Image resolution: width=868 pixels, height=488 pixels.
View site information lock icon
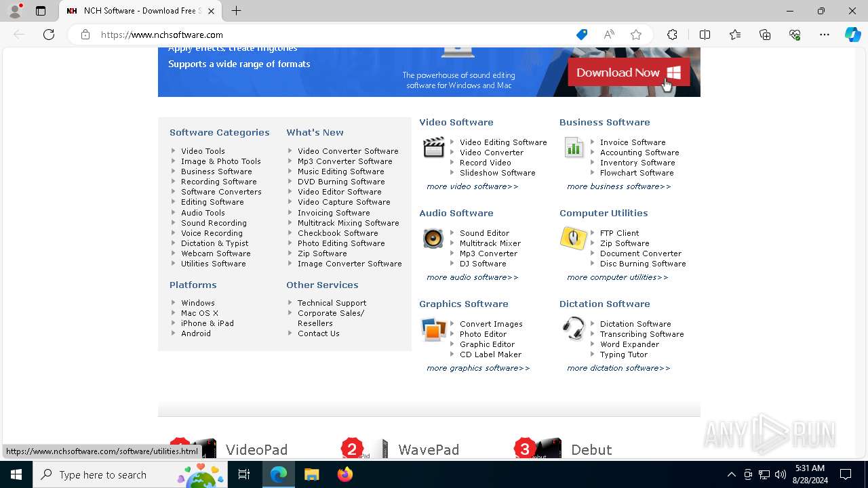coord(85,35)
